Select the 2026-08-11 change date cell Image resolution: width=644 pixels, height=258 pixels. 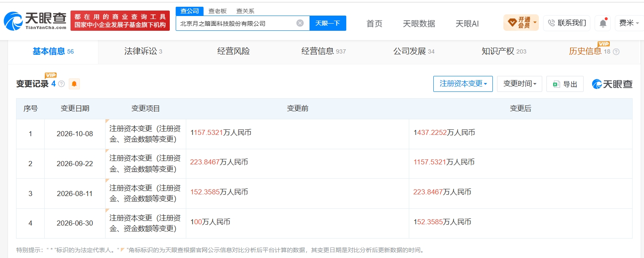click(75, 193)
